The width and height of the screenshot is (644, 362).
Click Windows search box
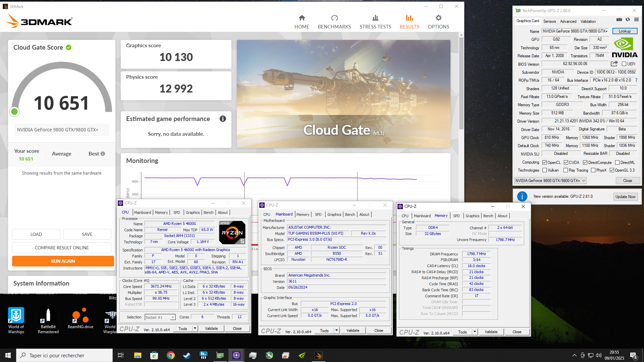64,355
